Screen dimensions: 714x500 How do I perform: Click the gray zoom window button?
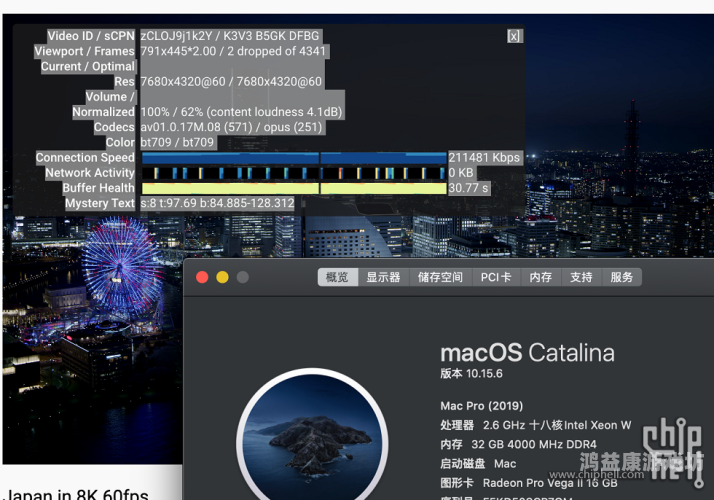coord(242,277)
